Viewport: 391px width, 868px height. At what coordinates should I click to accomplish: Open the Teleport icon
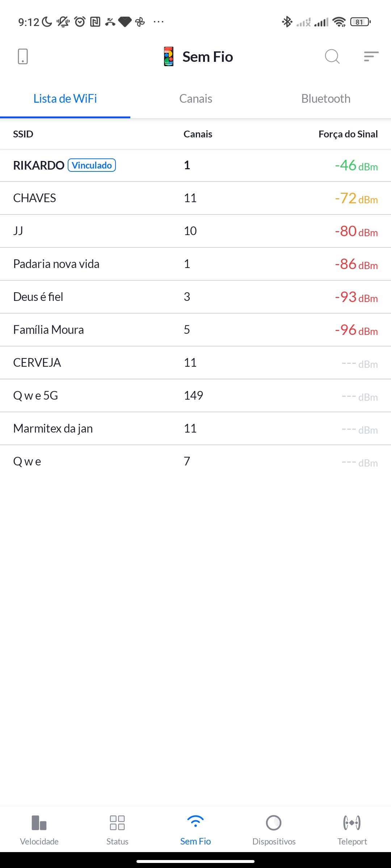point(352,822)
